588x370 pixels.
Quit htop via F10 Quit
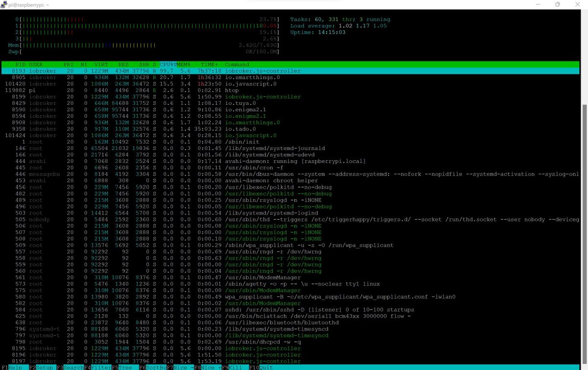262,367
